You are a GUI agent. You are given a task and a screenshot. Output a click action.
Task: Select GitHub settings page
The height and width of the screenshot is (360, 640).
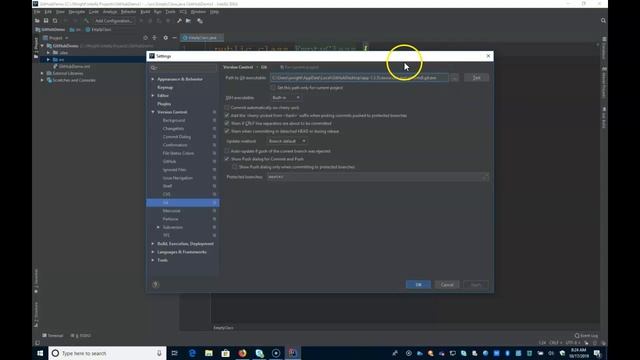pyautogui.click(x=169, y=161)
